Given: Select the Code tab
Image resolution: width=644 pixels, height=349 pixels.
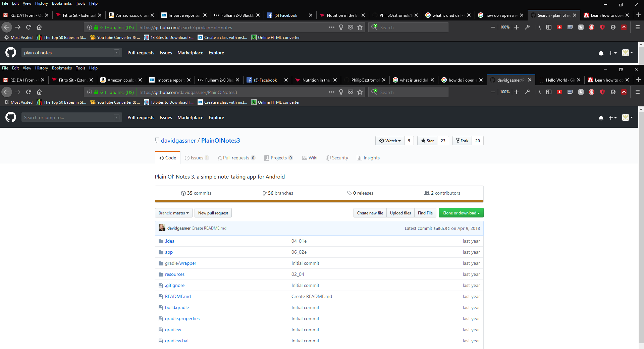Looking at the screenshot, I should click(168, 158).
